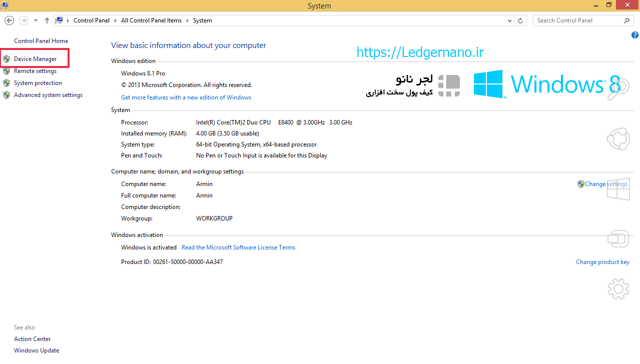The image size is (640, 364).
Task: Select Control Panel breadcrumb
Action: [92, 20]
